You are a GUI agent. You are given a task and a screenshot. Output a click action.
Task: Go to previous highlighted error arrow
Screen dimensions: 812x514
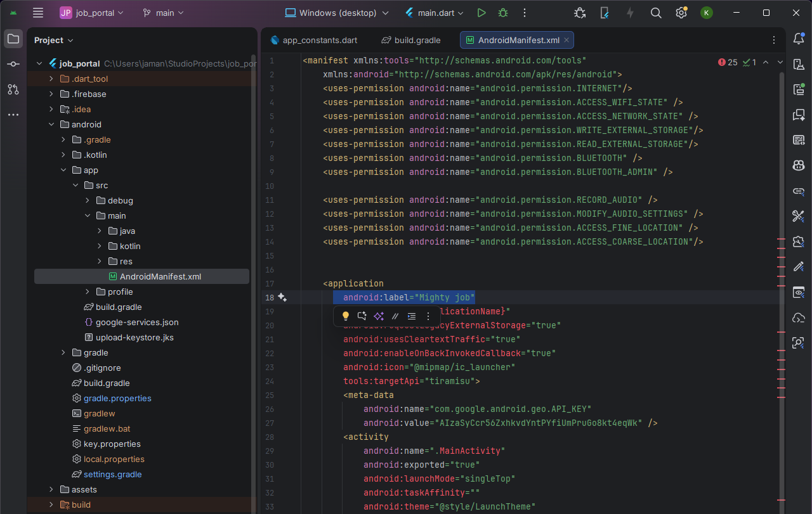point(766,62)
